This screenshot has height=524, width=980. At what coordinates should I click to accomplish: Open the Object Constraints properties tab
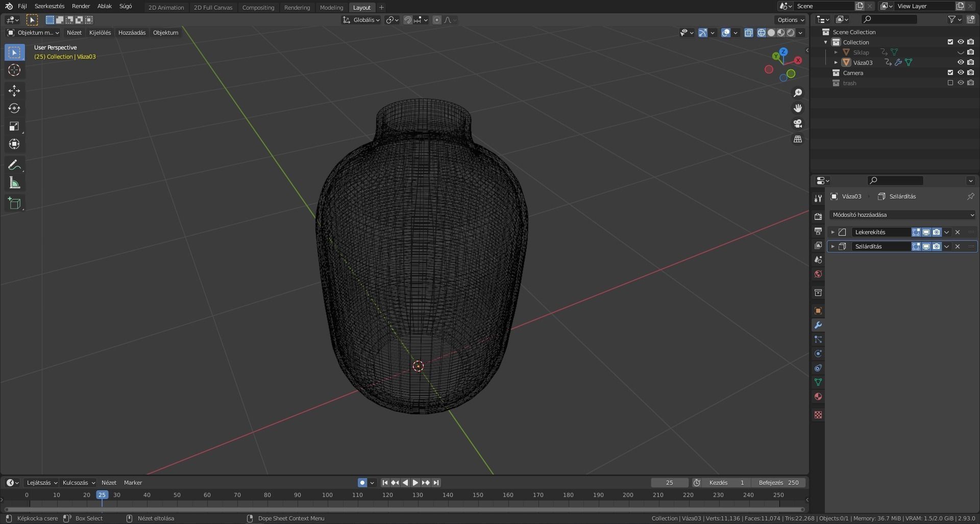click(x=818, y=368)
